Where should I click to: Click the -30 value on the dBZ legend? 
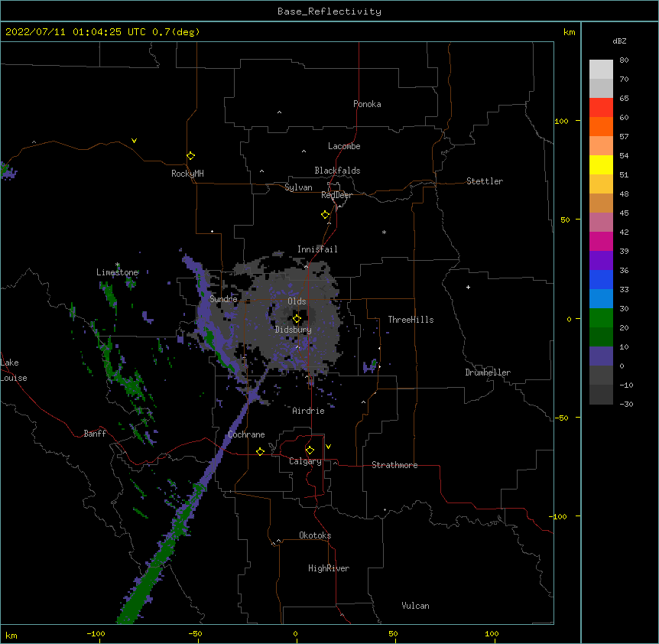[x=626, y=404]
